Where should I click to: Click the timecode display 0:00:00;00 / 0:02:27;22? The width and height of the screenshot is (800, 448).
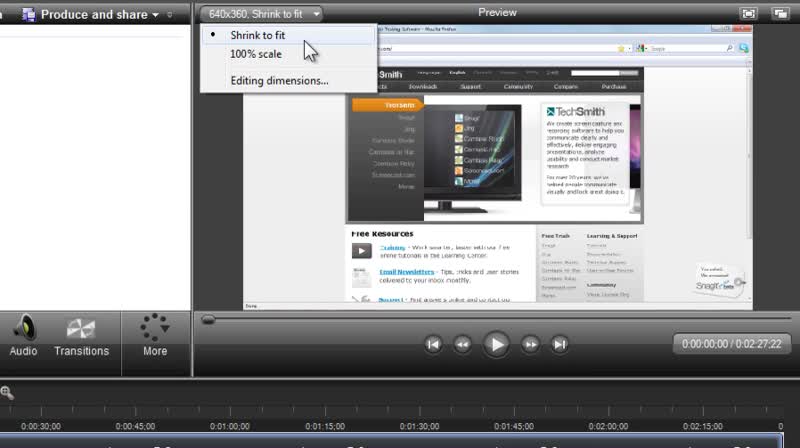tap(732, 344)
